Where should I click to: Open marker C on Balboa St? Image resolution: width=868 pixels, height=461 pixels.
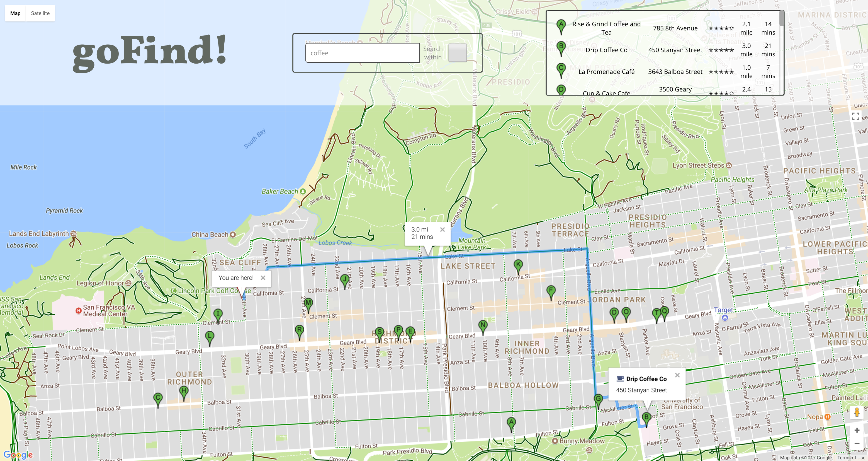(158, 398)
